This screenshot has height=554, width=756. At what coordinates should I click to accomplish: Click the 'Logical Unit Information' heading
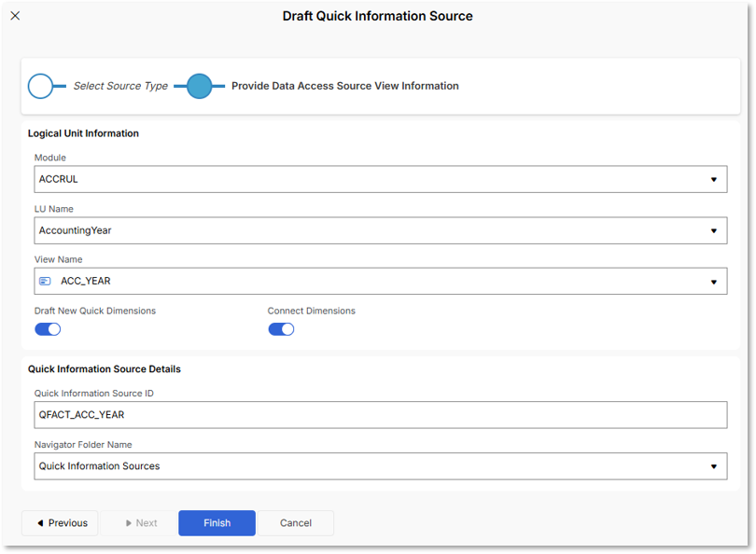[x=83, y=133]
